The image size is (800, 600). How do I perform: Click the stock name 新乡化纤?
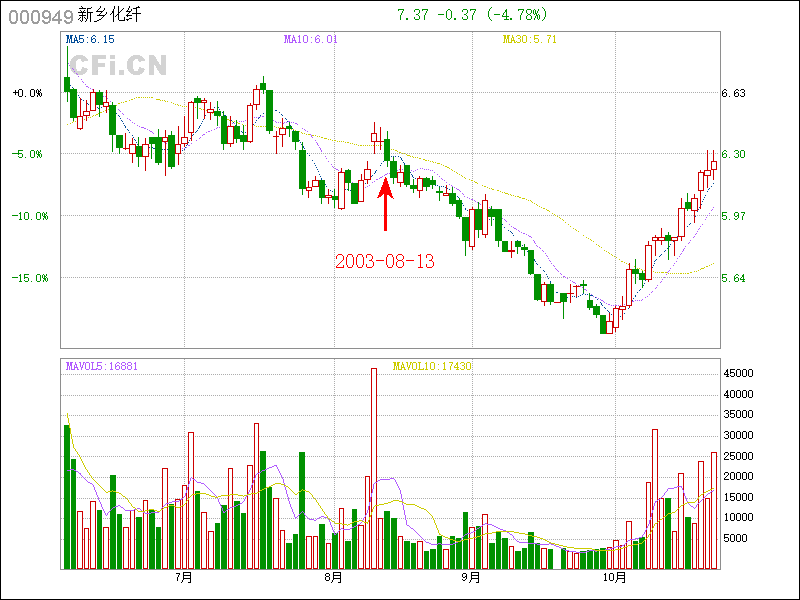tap(104, 16)
